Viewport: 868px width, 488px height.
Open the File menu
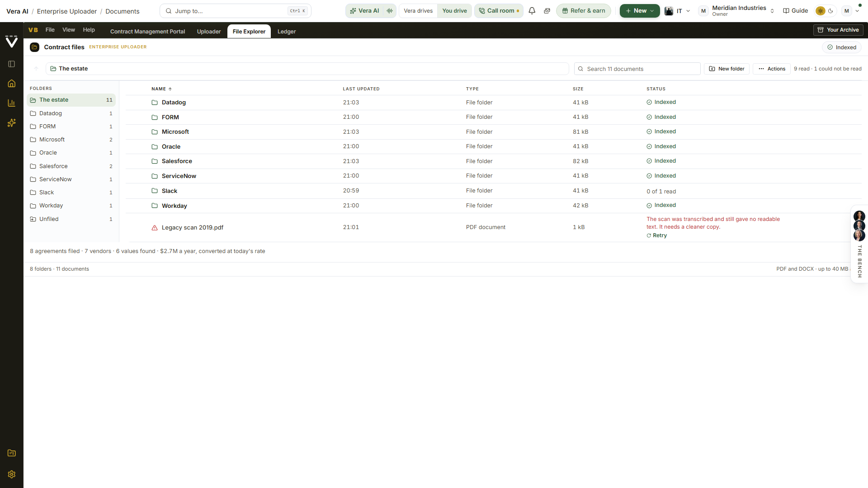50,30
